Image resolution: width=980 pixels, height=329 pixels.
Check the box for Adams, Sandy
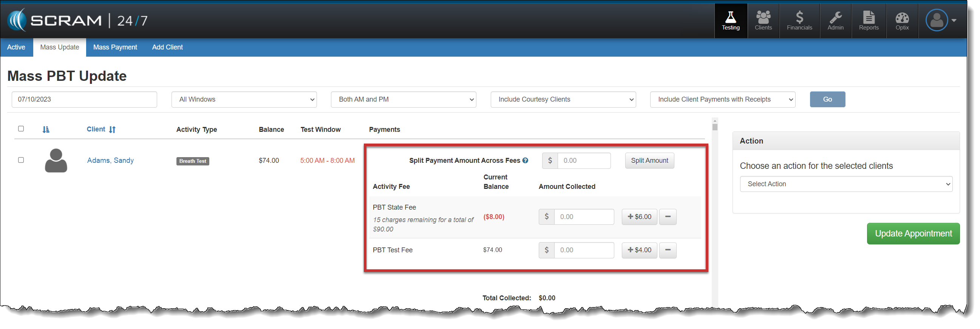point(21,160)
